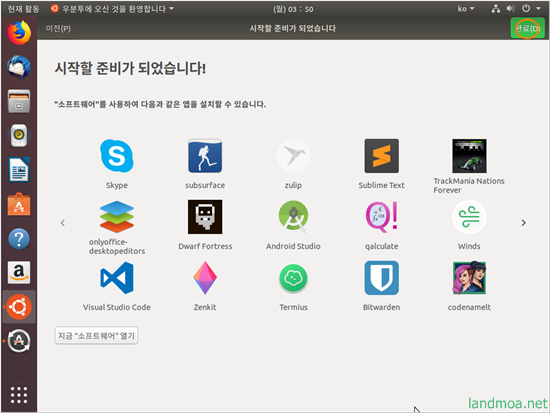Open the subsurface app icon
The width and height of the screenshot is (550, 413).
tap(205, 156)
